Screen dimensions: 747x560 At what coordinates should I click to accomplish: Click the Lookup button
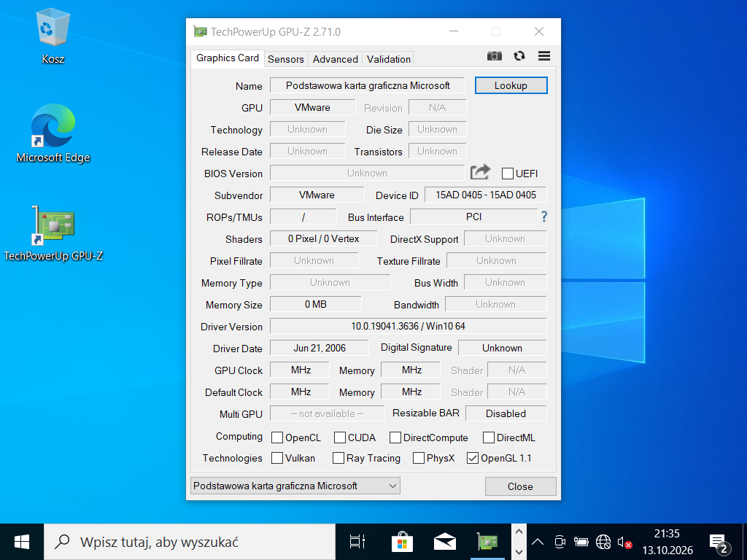tap(511, 85)
